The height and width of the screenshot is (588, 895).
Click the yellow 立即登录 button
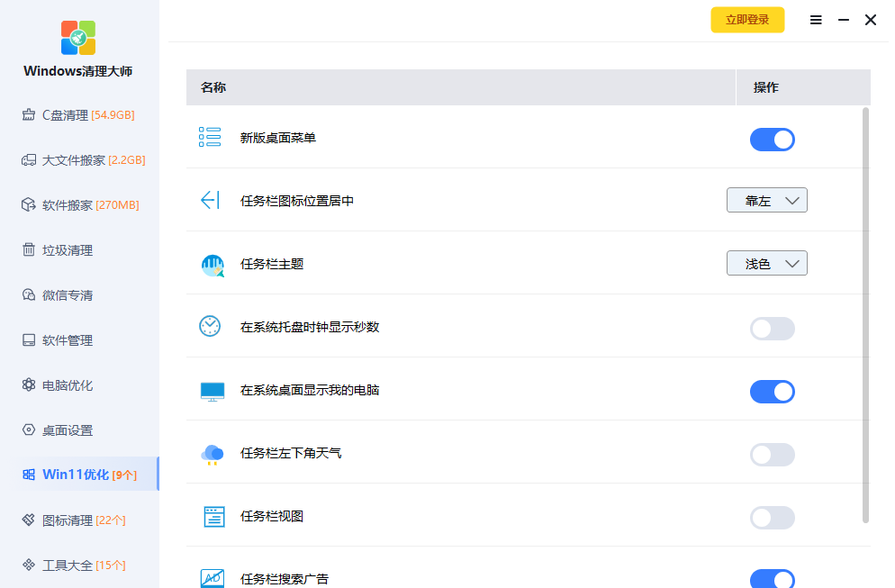pyautogui.click(x=747, y=20)
